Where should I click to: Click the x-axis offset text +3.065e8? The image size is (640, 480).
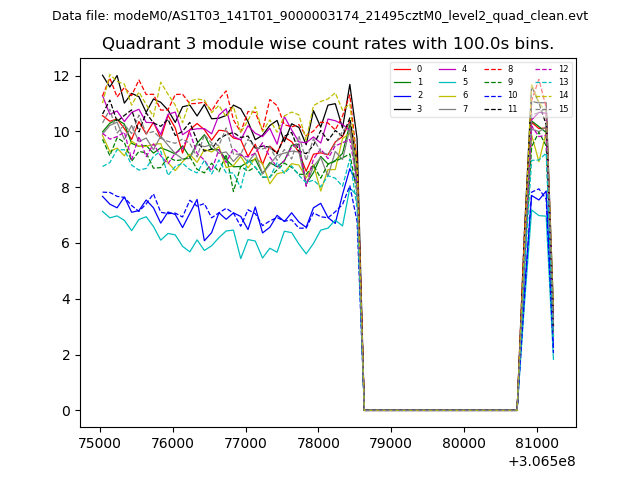[x=540, y=461]
